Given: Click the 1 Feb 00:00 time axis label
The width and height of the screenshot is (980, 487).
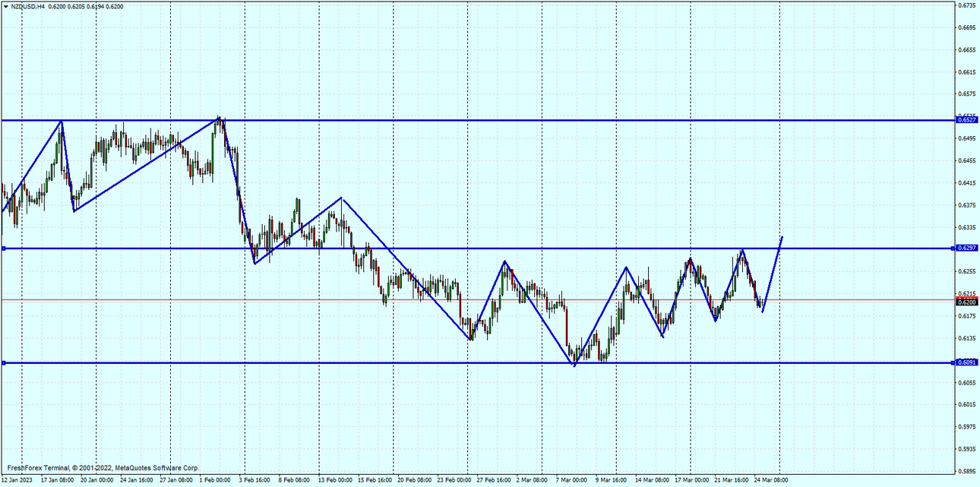Looking at the screenshot, I should 216,480.
